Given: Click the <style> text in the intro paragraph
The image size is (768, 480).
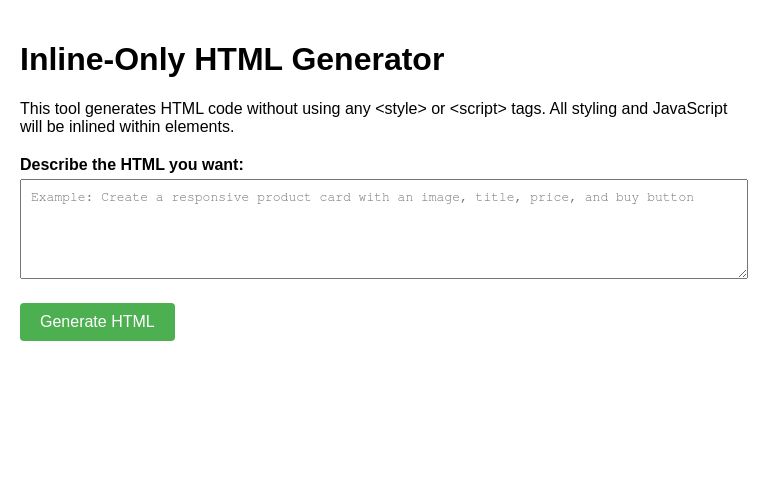Looking at the screenshot, I should (x=401, y=109).
